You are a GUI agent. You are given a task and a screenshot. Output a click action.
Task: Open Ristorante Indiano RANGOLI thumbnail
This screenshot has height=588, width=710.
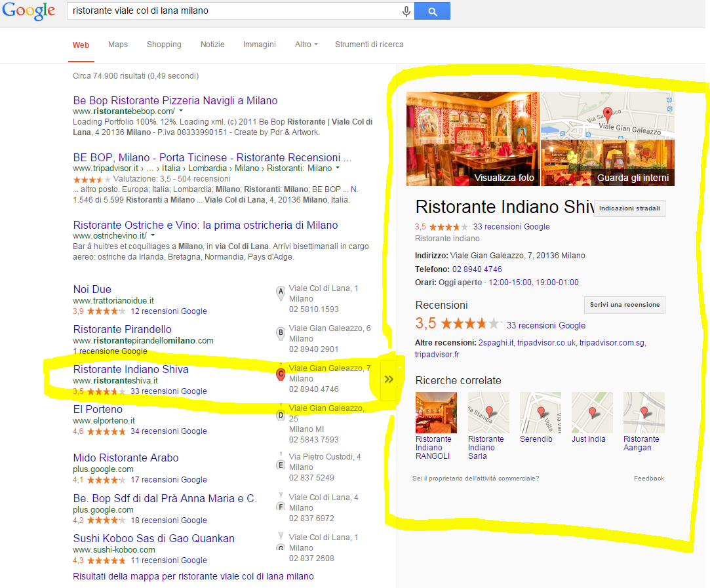436,412
